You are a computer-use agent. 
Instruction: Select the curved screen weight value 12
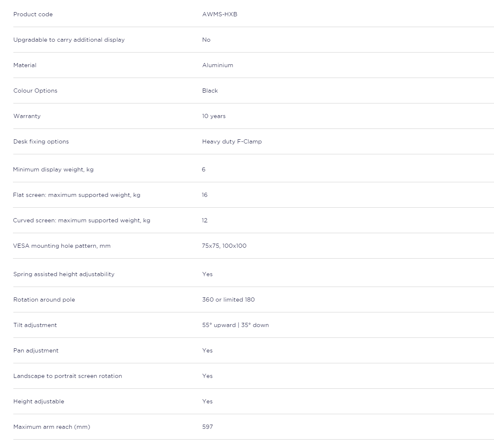tap(205, 220)
